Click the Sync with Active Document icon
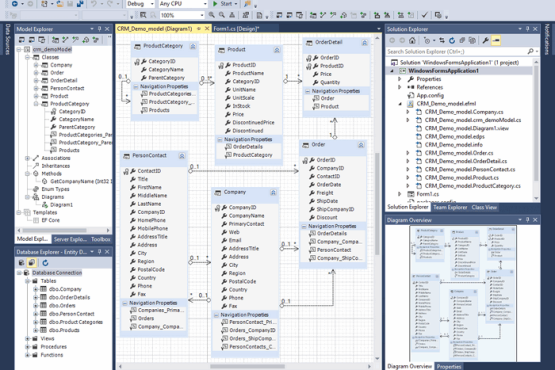This screenshot has width=555, height=370. pyautogui.click(x=442, y=40)
